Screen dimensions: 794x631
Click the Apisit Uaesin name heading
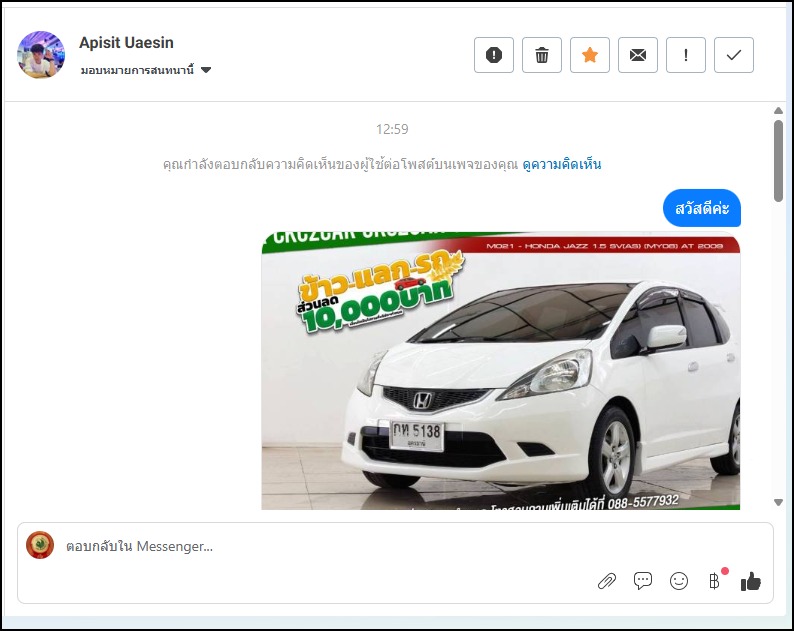pyautogui.click(x=126, y=43)
